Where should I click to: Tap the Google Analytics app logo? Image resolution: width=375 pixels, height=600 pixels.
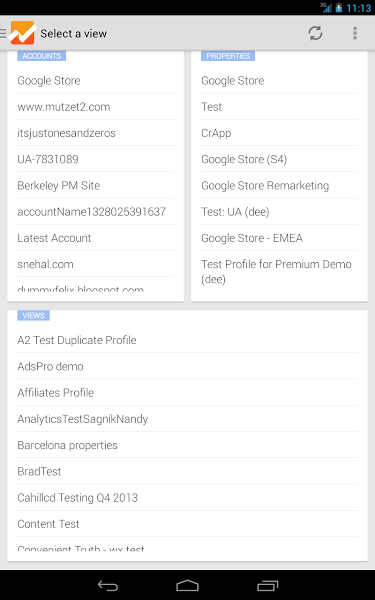pyautogui.click(x=23, y=33)
